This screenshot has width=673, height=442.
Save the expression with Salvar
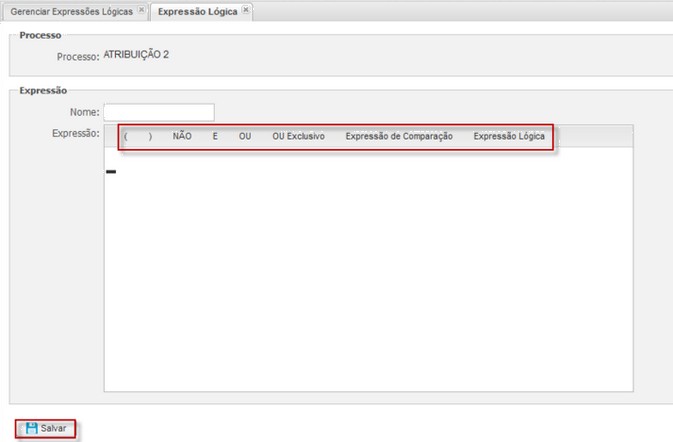(x=46, y=428)
